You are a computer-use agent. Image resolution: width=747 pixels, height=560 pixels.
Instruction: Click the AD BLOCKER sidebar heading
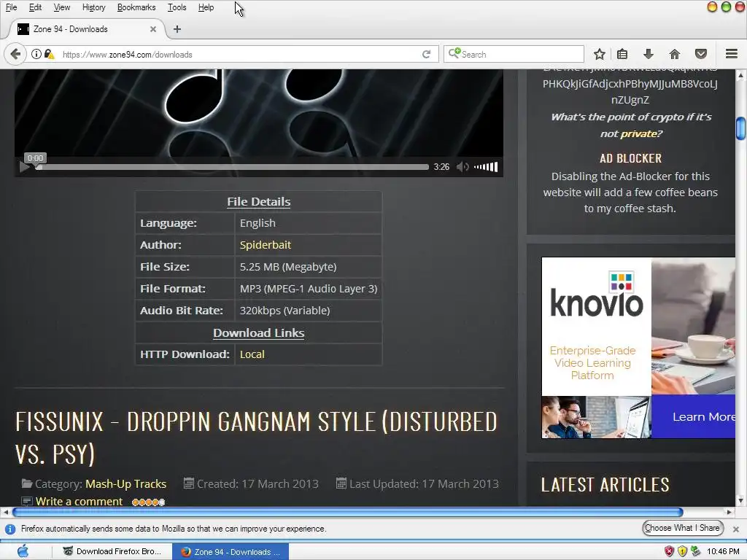[630, 158]
